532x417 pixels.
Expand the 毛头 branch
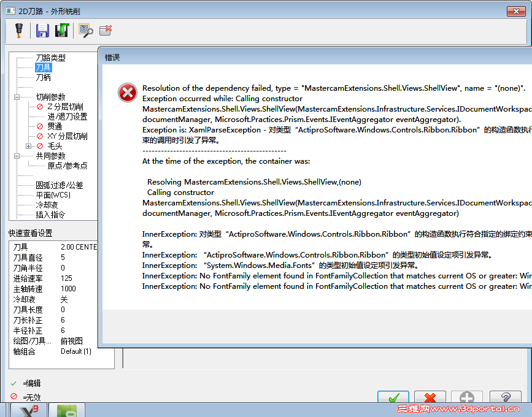point(28,146)
